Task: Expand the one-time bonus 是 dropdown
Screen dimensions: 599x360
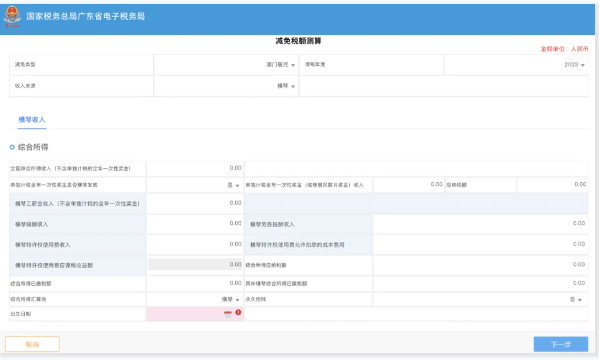Action: (x=195, y=185)
